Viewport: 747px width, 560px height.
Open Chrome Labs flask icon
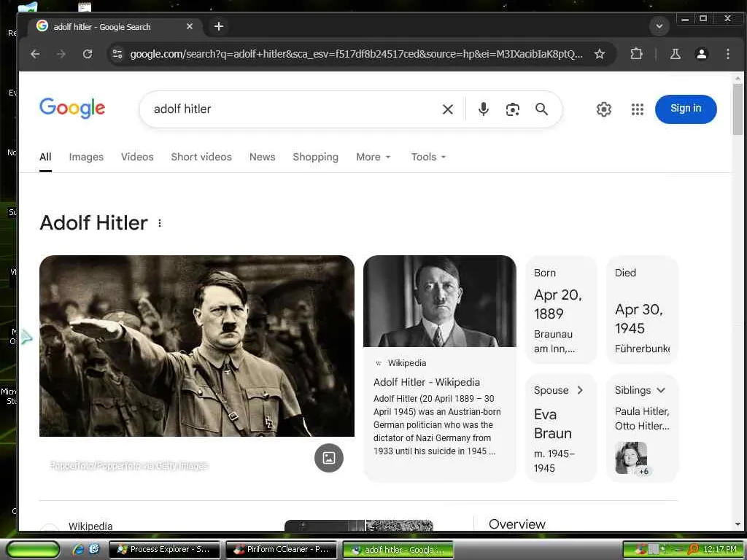(675, 54)
